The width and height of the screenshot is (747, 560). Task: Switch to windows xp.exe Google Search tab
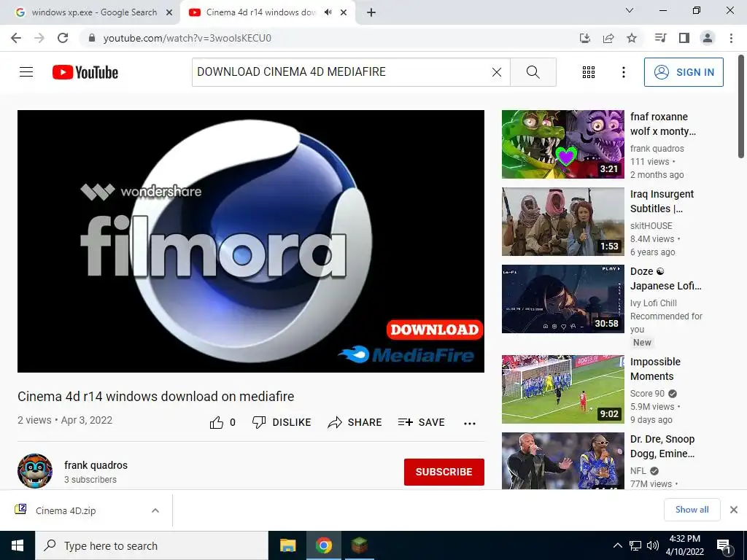pos(90,12)
